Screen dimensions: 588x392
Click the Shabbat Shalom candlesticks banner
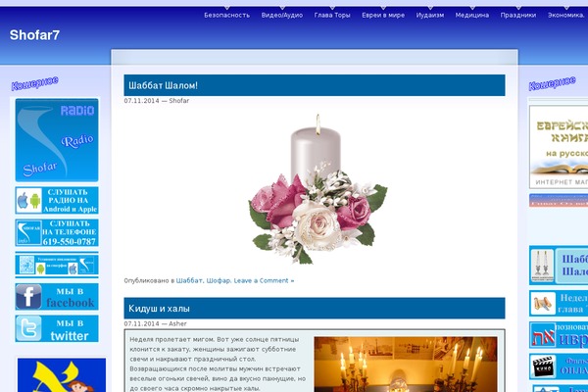tap(559, 266)
